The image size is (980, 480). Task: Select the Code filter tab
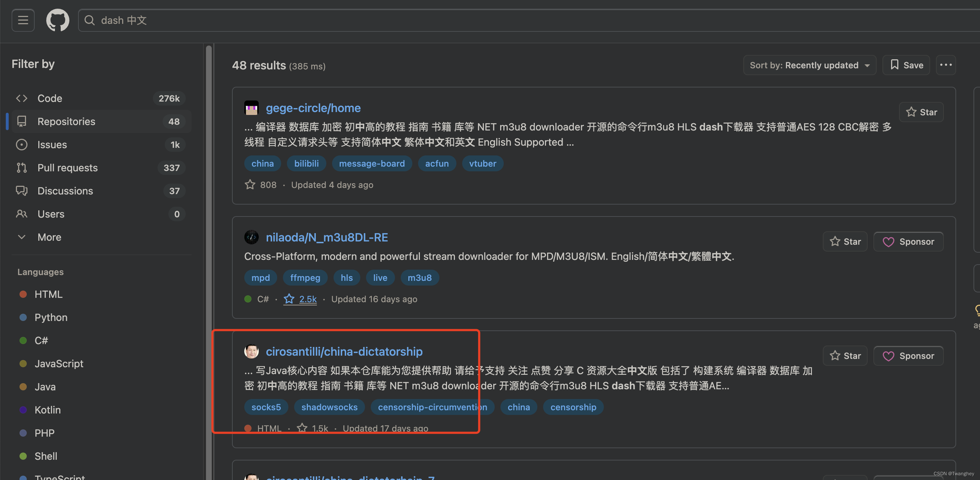tap(101, 98)
